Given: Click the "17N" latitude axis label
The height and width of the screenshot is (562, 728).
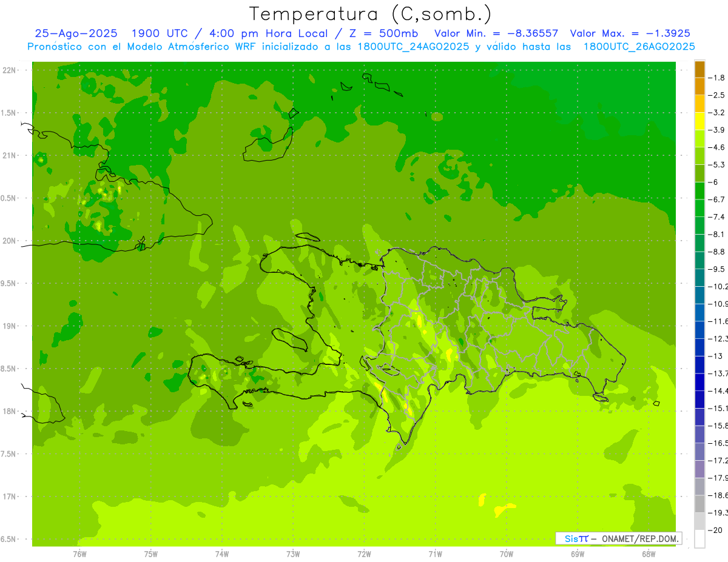Looking at the screenshot, I should coord(8,497).
